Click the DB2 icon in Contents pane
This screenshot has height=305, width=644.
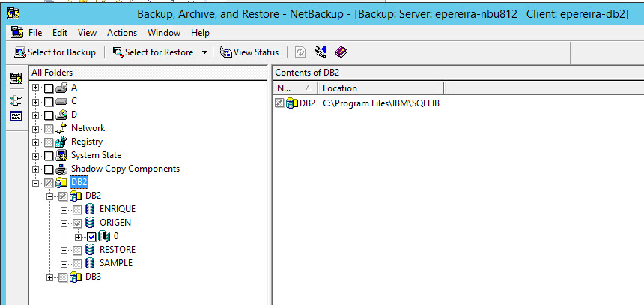point(291,103)
